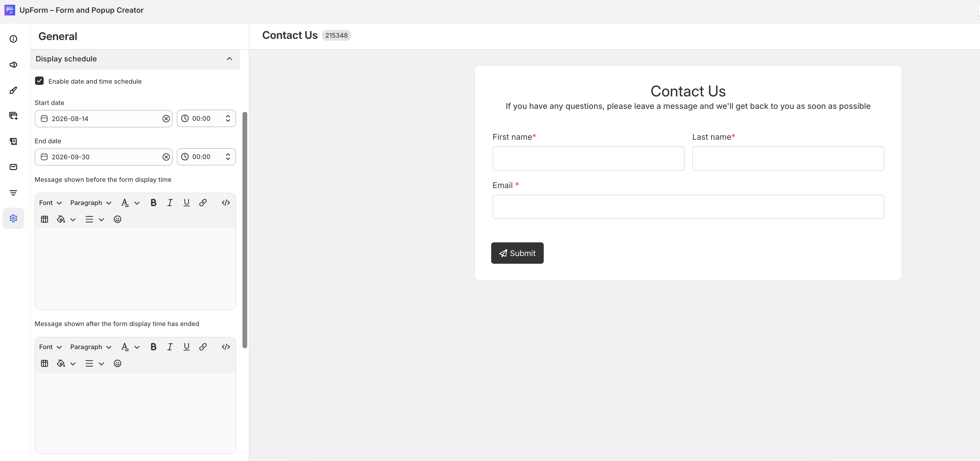Image resolution: width=980 pixels, height=461 pixels.
Task: Uncheck Enable date and time schedule
Action: 39,81
